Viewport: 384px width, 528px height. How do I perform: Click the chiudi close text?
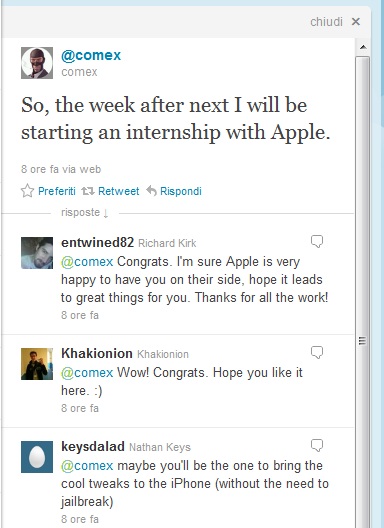pos(326,22)
